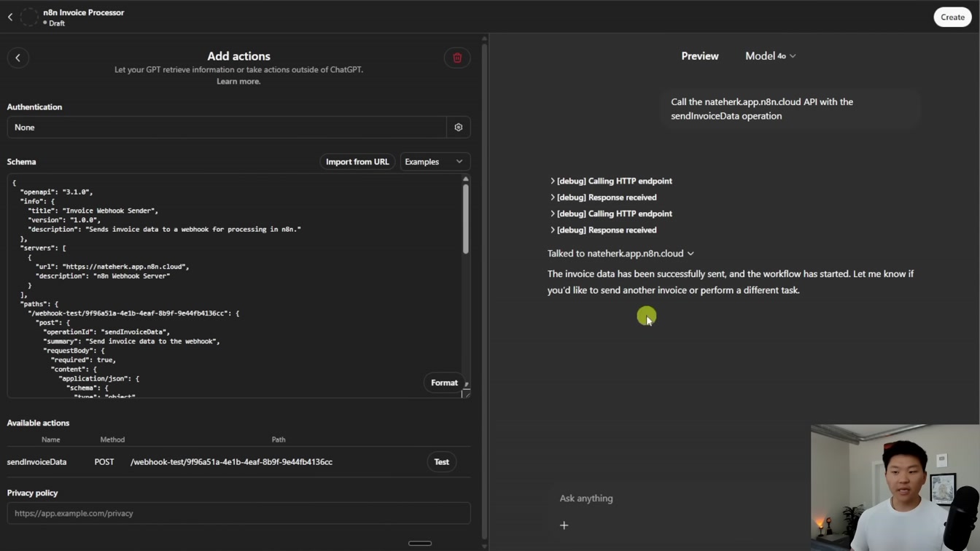Click the schema scrollbar down arrow
Image resolution: width=980 pixels, height=551 pixels.
pyautogui.click(x=467, y=383)
